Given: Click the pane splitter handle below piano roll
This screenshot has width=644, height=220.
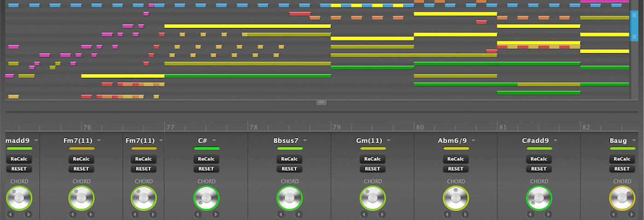Looking at the screenshot, I should click(x=322, y=102).
